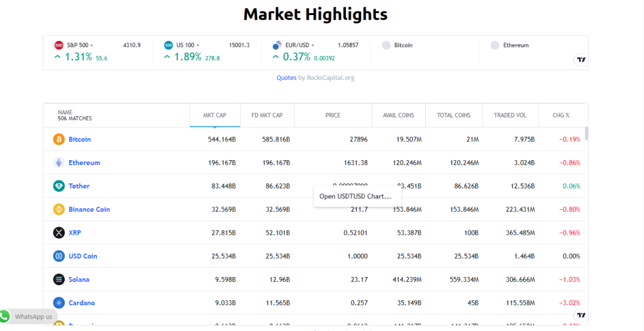Open the Tether link
Image resolution: width=644 pixels, height=331 pixels.
click(79, 186)
